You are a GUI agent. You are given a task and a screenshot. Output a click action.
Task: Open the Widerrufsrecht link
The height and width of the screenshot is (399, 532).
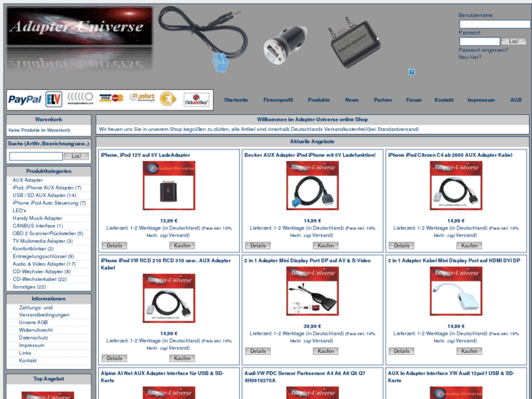click(36, 330)
